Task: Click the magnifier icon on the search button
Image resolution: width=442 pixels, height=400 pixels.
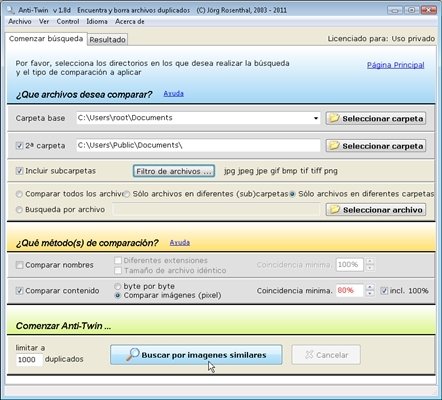Action: [132, 355]
